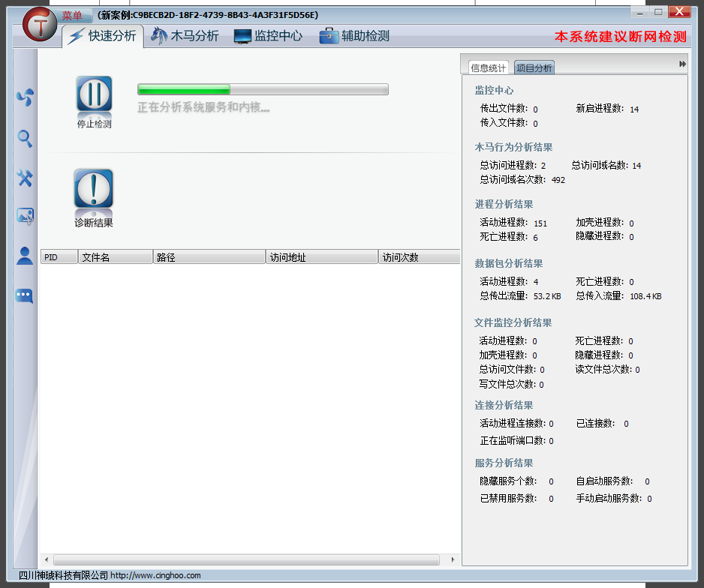Switch to the 项目分析 panel tab
This screenshot has height=588, width=704.
[x=534, y=67]
